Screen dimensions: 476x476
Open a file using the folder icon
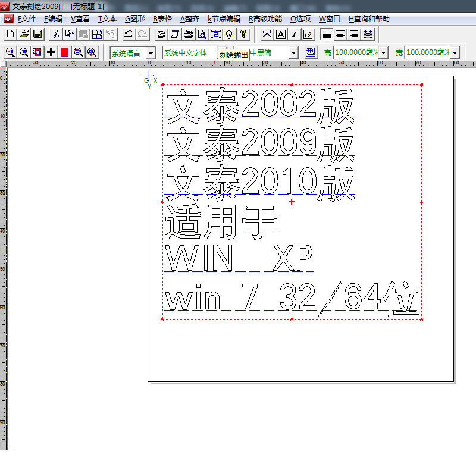(24, 34)
